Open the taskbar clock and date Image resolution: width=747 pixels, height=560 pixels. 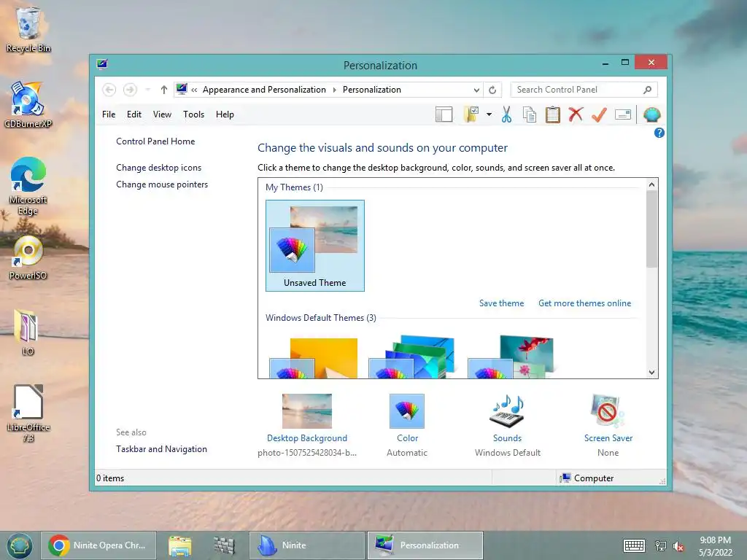click(715, 546)
